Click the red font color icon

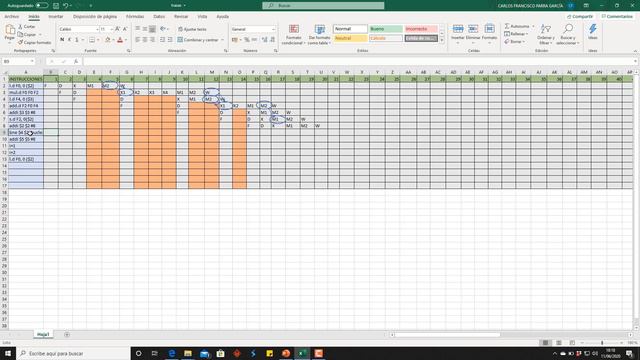click(x=120, y=40)
